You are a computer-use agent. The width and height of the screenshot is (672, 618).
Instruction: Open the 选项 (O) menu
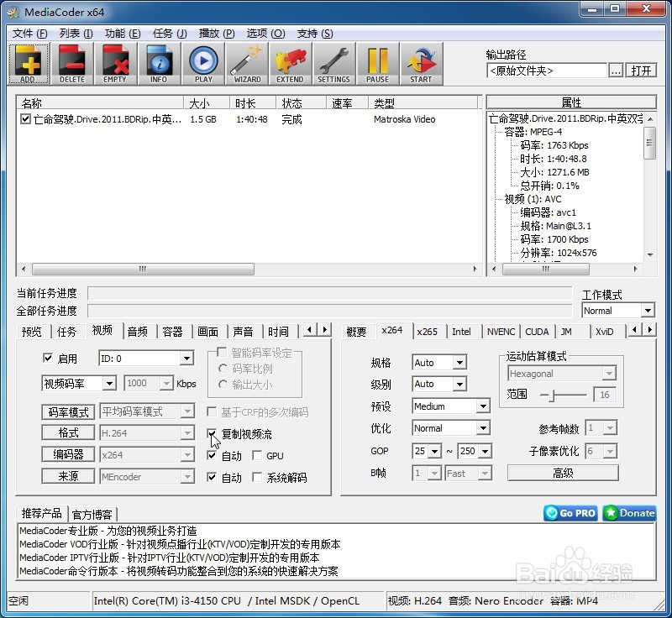[x=265, y=34]
